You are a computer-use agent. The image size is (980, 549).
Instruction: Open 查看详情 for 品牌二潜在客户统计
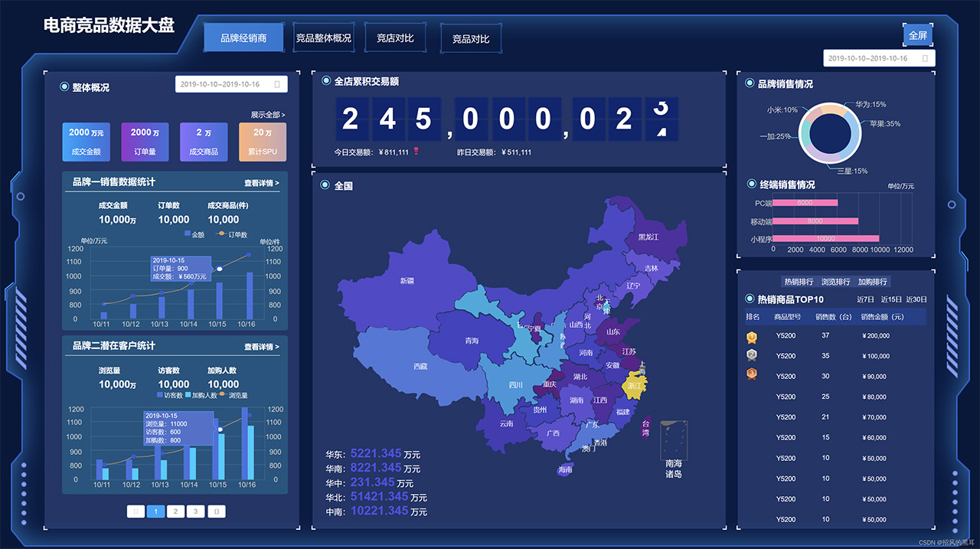click(262, 347)
